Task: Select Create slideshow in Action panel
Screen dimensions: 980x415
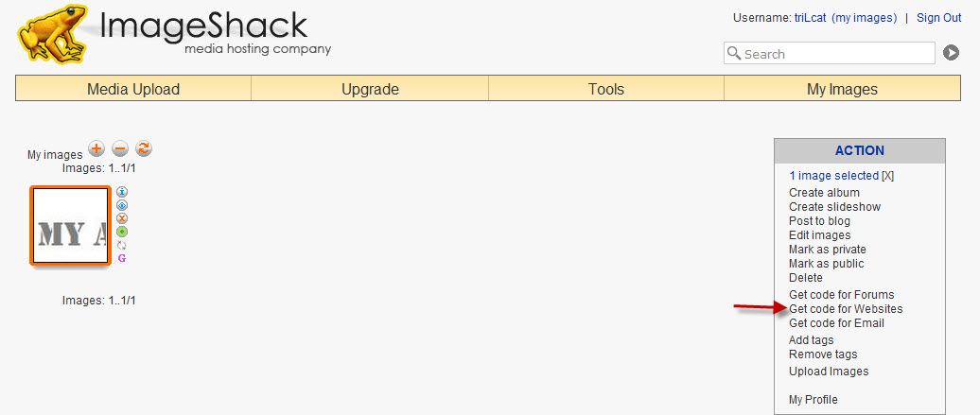Action: point(834,207)
